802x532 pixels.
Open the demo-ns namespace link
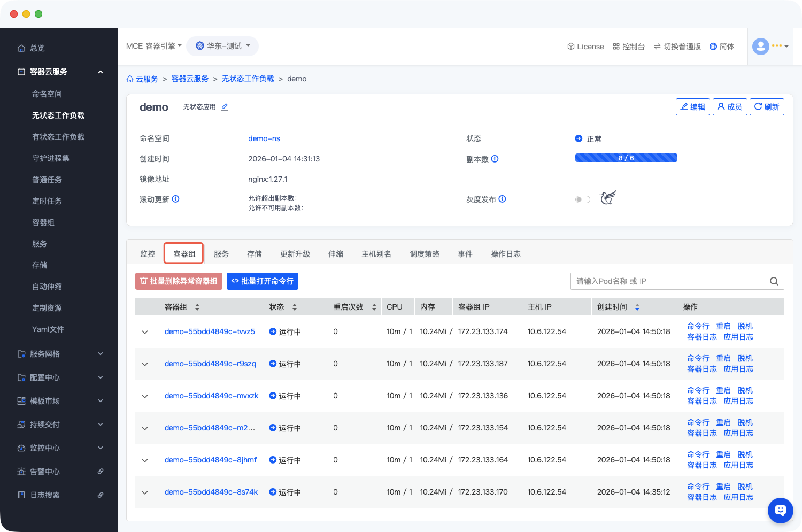tap(264, 138)
